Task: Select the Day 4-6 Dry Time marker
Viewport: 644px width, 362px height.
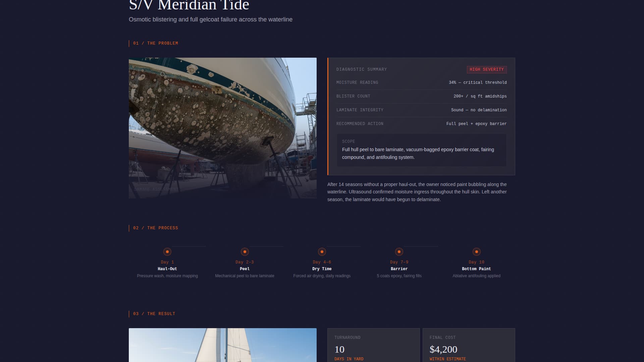Action: point(322,251)
